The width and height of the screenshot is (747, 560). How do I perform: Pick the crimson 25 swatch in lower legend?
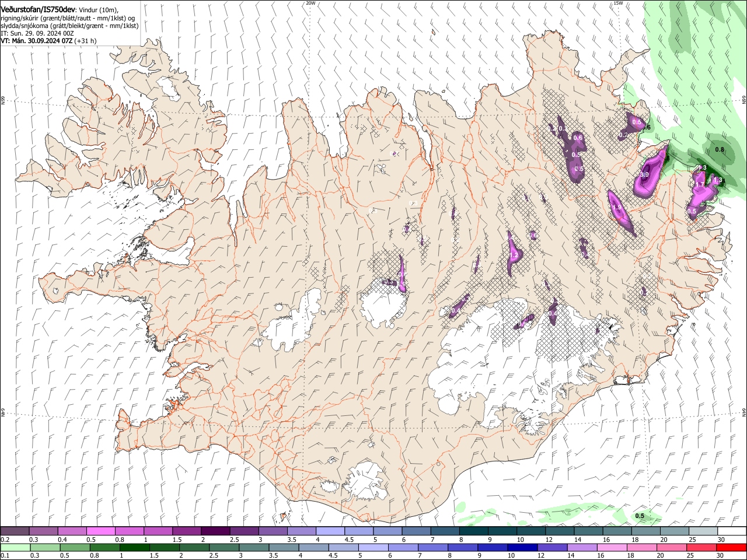(x=701, y=547)
